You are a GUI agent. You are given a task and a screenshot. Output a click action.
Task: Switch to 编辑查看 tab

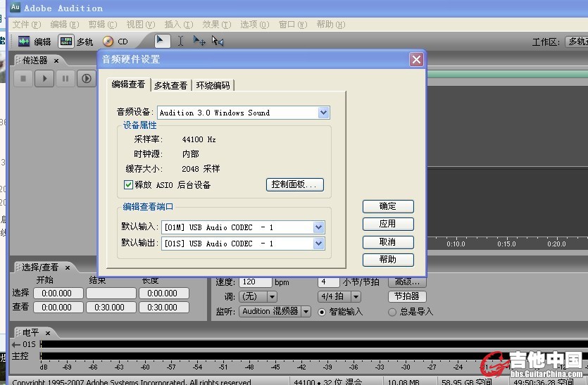point(128,84)
